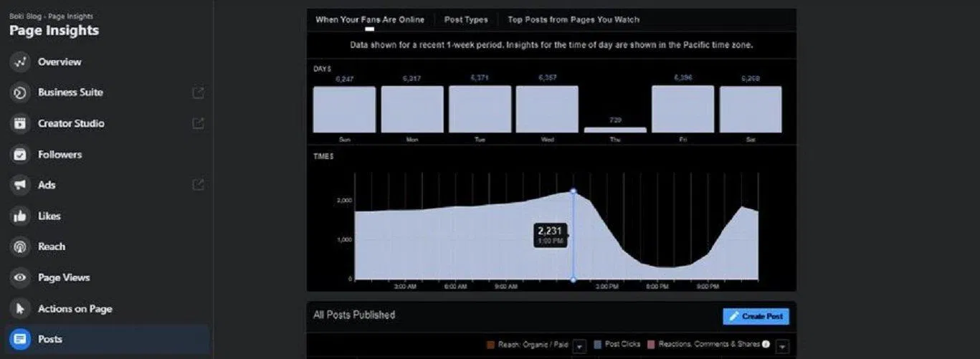Go to Posts in the sidebar
This screenshot has width=980, height=359.
pos(50,340)
